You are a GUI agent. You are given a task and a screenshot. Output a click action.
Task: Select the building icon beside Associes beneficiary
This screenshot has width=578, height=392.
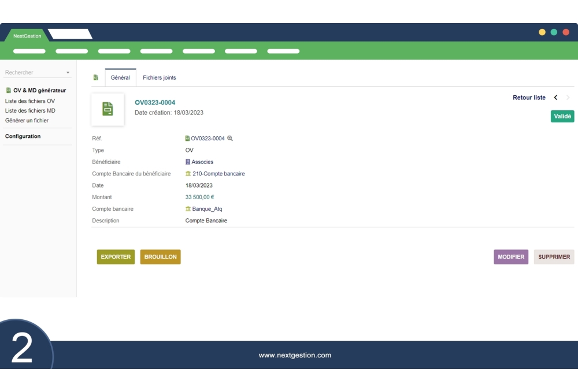187,162
